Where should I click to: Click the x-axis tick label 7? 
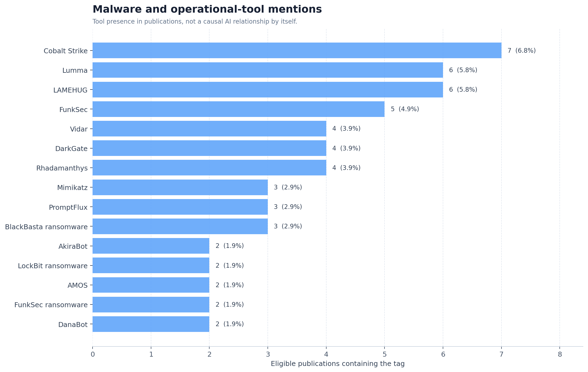[501, 354]
